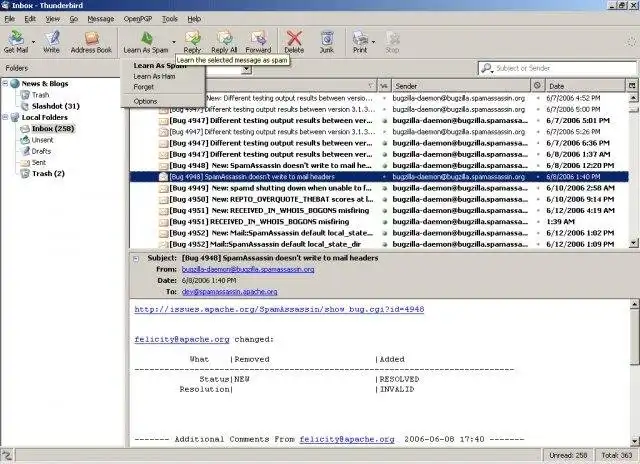Open a new message with Write
The image size is (640, 464).
(51, 42)
